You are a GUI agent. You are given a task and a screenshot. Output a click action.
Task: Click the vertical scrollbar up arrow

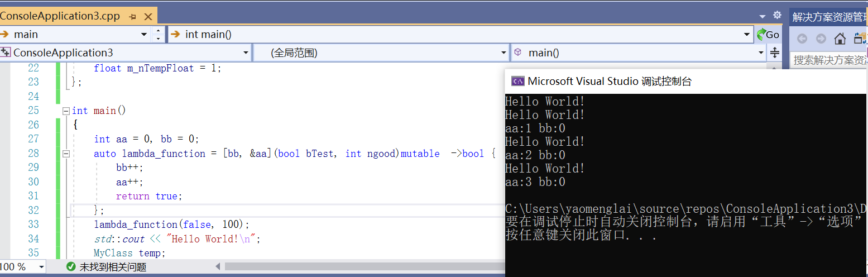tap(775, 68)
